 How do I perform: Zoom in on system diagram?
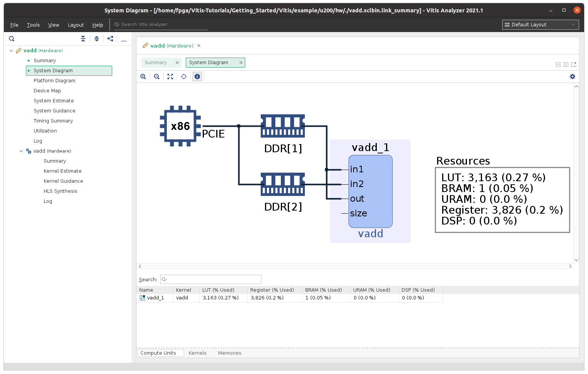coord(143,76)
